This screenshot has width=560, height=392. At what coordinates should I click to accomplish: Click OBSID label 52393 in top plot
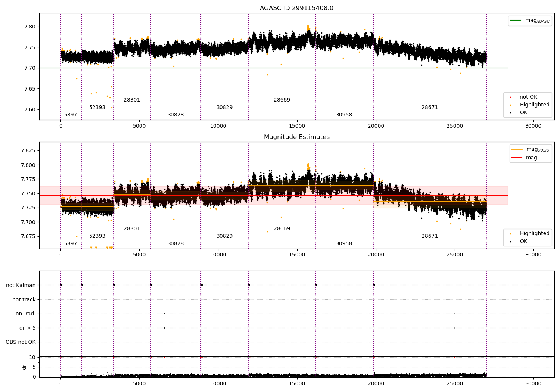(x=97, y=108)
